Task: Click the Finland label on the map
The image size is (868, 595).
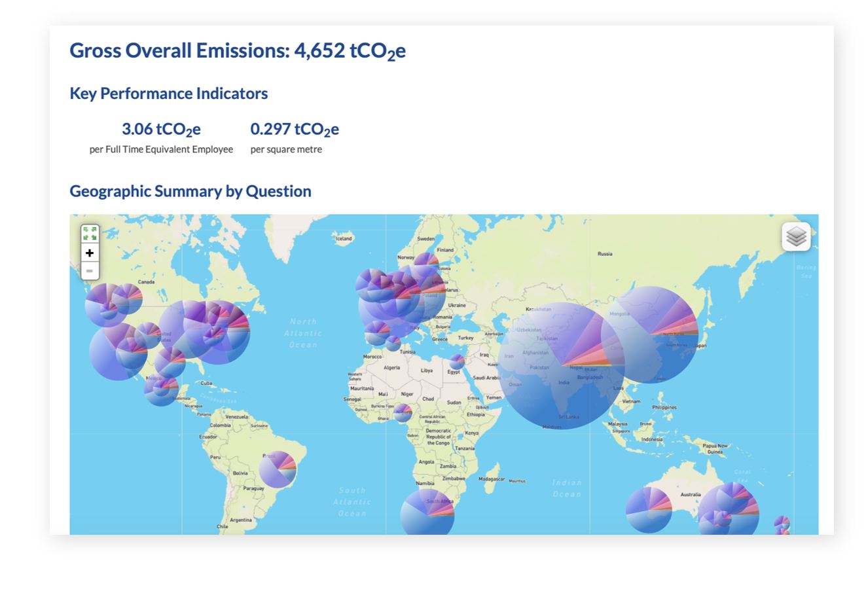Action: (445, 249)
